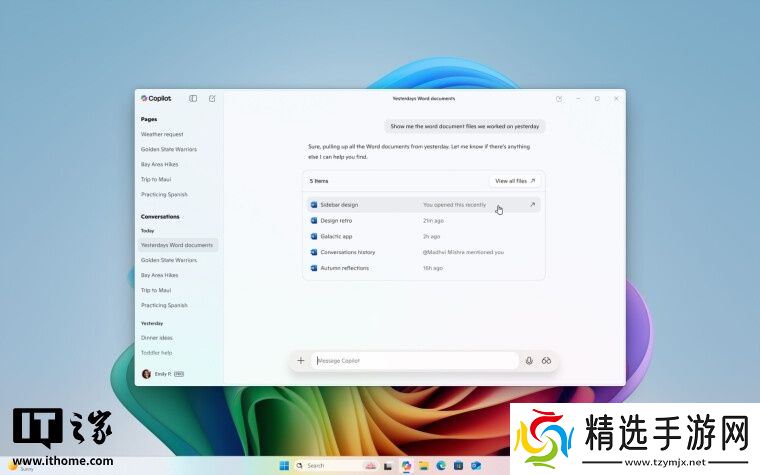Open Sidebar design with arrow icon

532,205
